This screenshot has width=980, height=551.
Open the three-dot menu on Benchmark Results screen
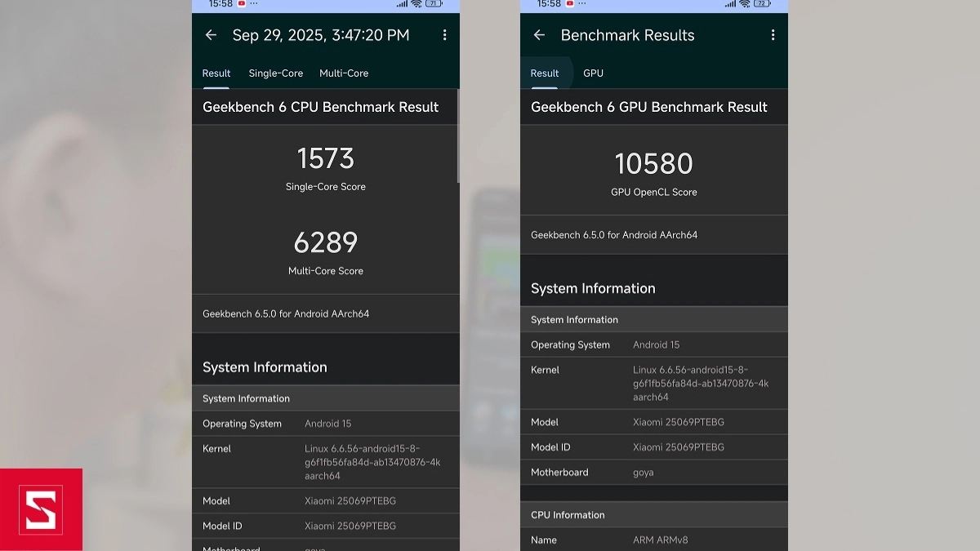[773, 35]
